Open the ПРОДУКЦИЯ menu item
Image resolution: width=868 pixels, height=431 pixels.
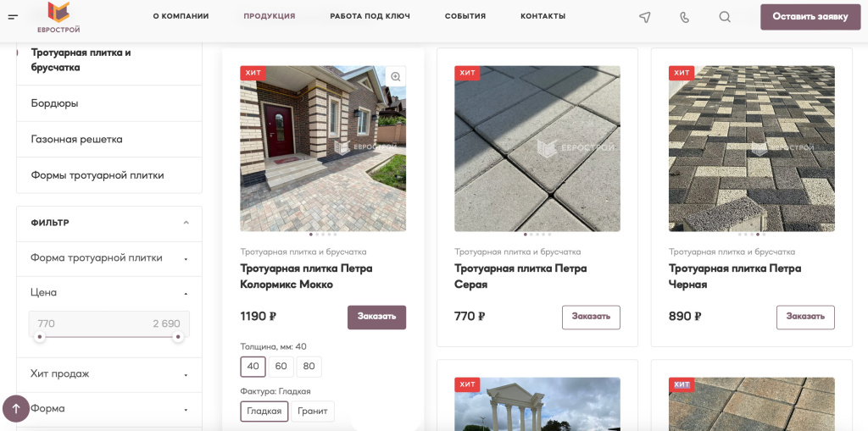coord(269,16)
